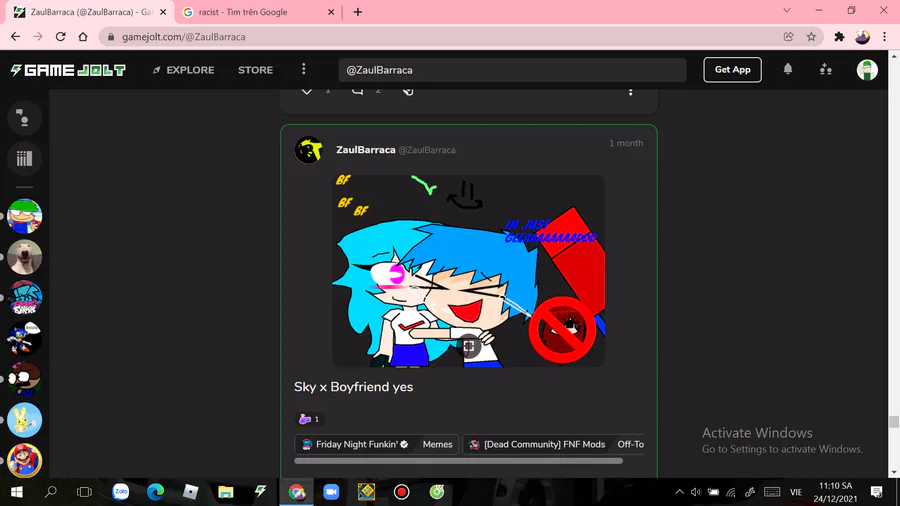Open the volume control in system tray

696,492
